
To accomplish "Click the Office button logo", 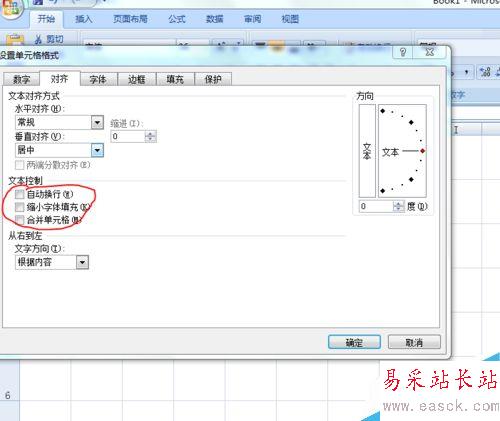I will [x=11, y=8].
